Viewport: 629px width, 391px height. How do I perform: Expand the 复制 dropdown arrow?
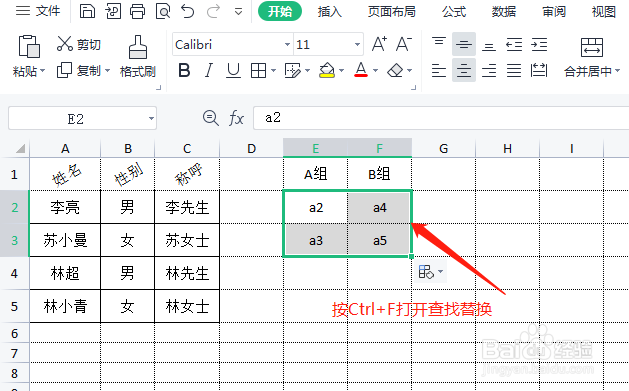point(108,71)
